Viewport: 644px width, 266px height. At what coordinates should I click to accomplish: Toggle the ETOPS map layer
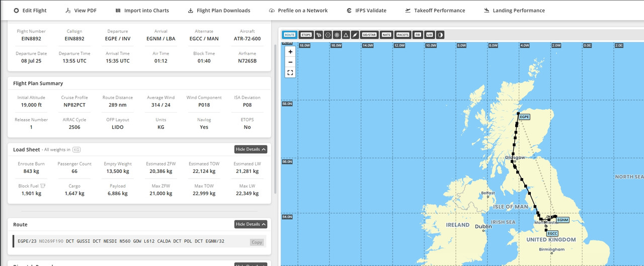coord(306,35)
